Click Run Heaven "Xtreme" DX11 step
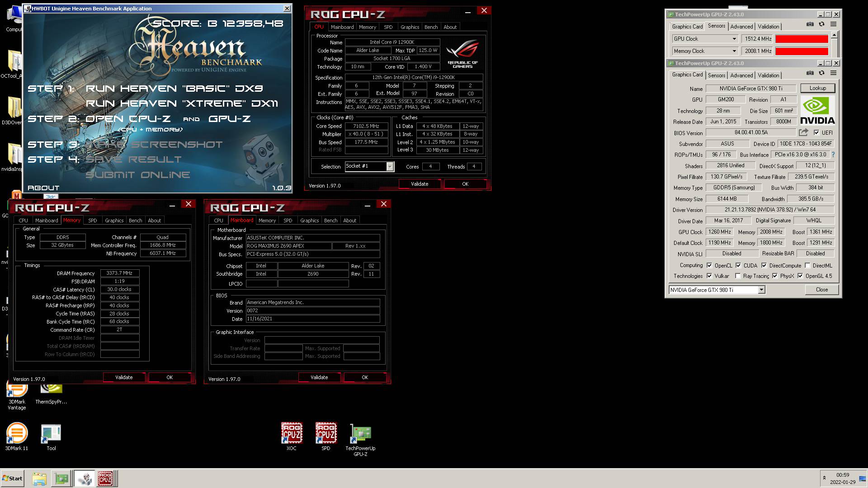The image size is (868, 488). click(x=182, y=103)
